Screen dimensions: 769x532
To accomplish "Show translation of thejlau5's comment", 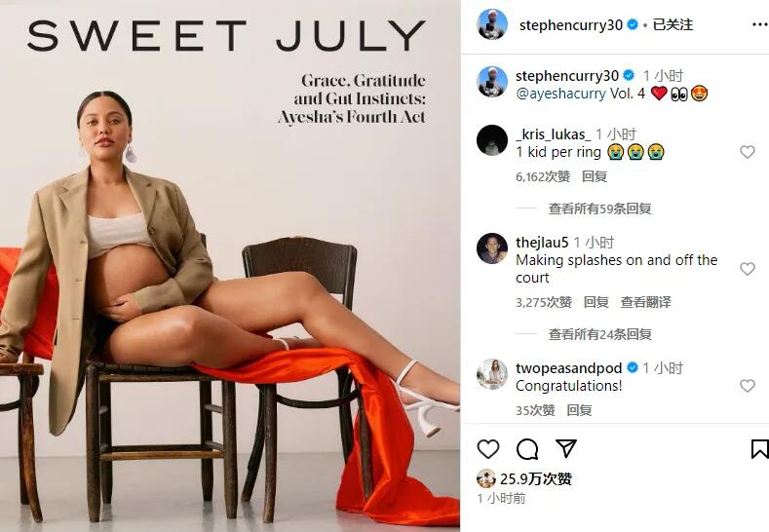I will (x=645, y=302).
